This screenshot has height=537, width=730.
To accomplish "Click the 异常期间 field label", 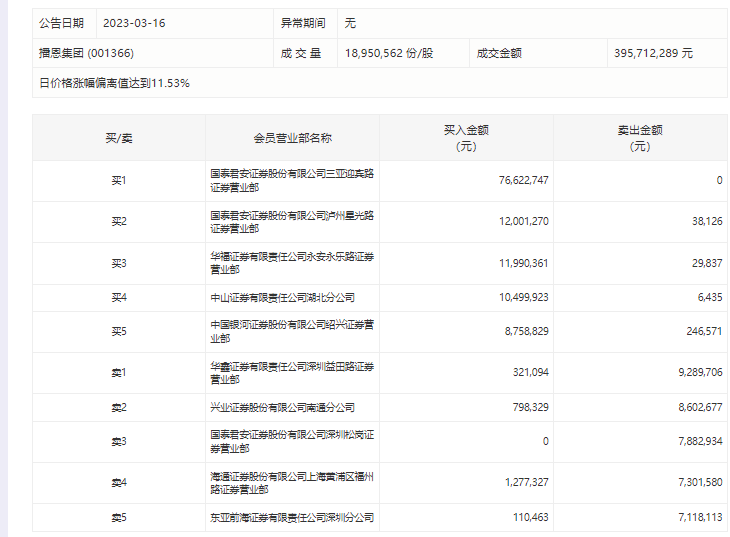I will [303, 23].
